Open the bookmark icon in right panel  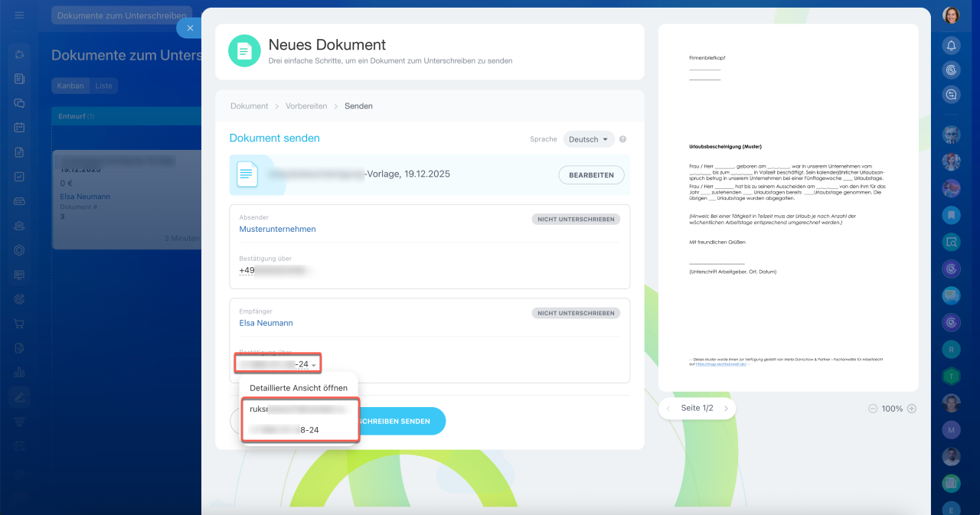[951, 215]
